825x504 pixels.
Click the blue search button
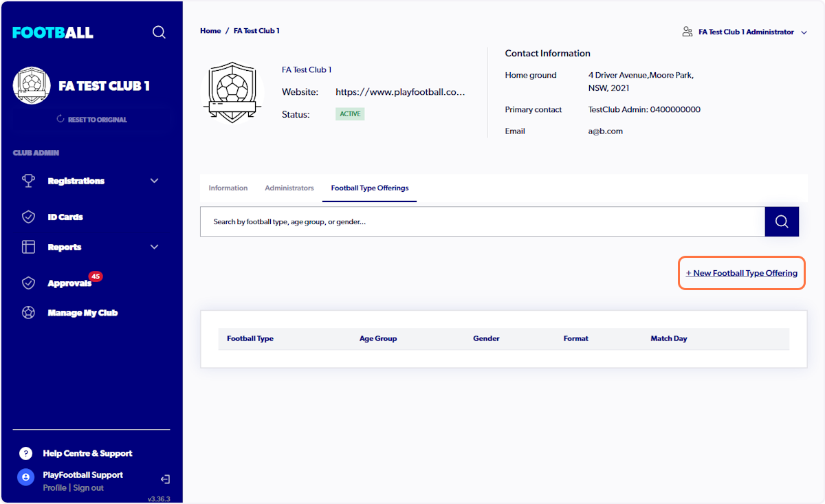(782, 221)
